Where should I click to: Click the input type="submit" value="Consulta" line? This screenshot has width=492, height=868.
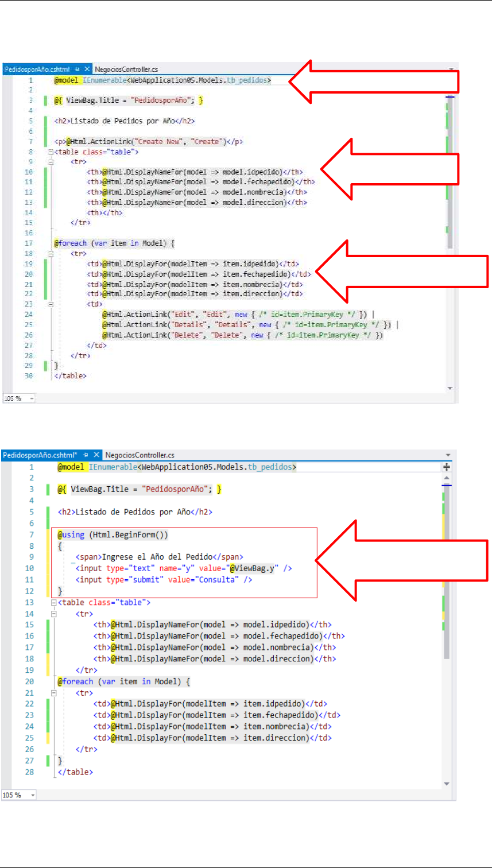[164, 580]
